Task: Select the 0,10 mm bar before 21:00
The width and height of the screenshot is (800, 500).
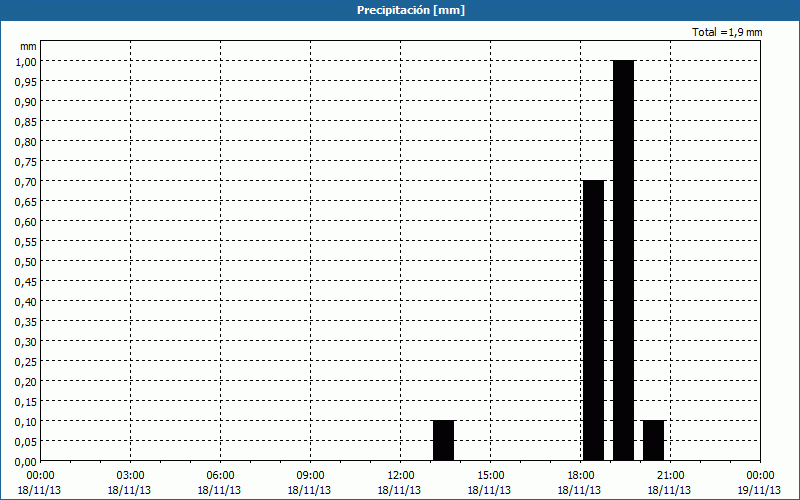Action: click(x=654, y=441)
